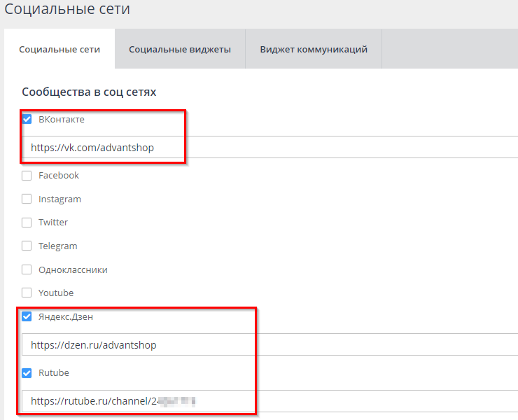The width and height of the screenshot is (518, 420).
Task: Click the Яндекс.Дзен label text
Action: pos(65,316)
